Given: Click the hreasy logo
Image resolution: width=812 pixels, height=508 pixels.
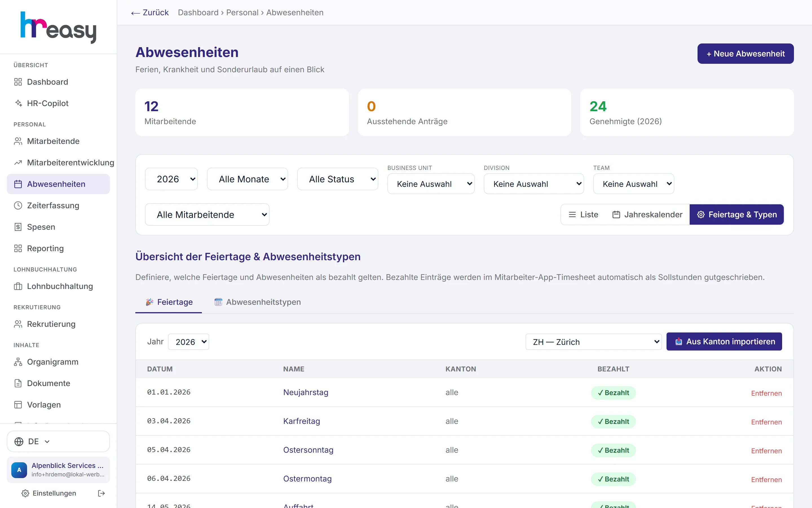Looking at the screenshot, I should click(58, 28).
